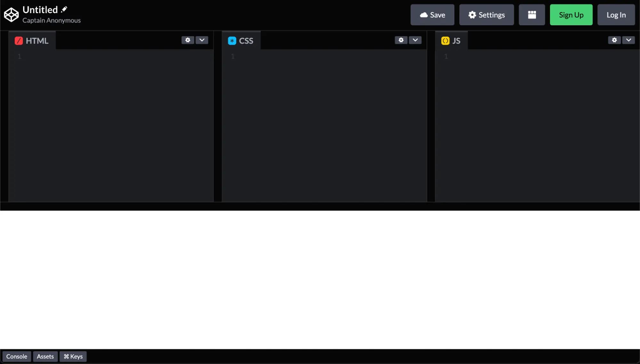This screenshot has width=640, height=364.
Task: Click the yellow JS language icon
Action: pyautogui.click(x=445, y=41)
